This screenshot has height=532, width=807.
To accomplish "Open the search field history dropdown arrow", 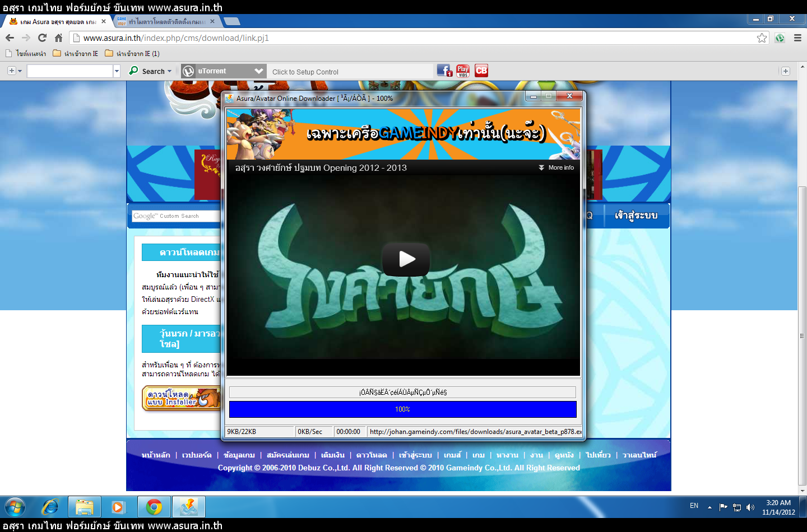I will coord(117,71).
